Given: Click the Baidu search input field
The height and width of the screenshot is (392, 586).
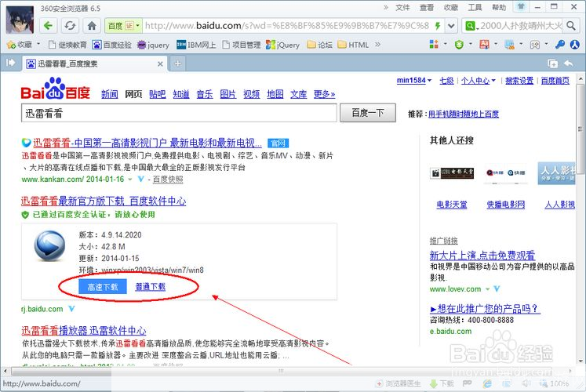Looking at the screenshot, I should point(179,113).
